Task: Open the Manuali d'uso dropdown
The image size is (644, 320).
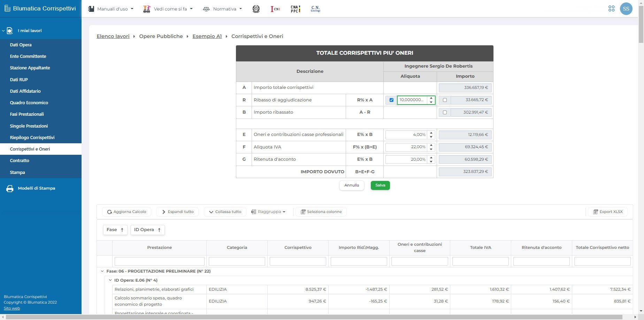Action: [x=111, y=9]
